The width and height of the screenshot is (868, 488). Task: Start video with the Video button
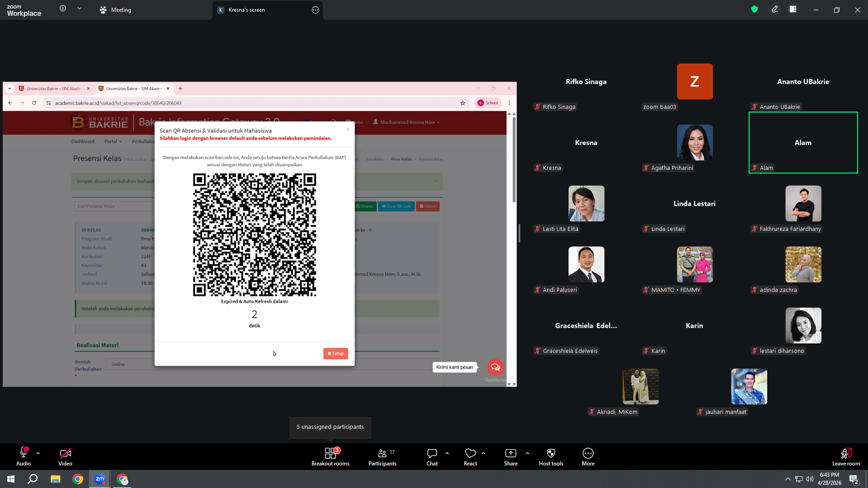(x=65, y=456)
